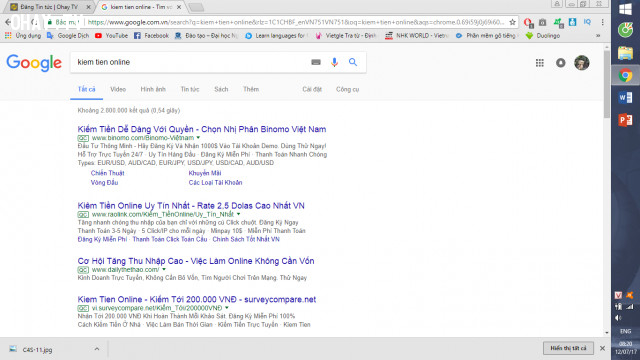
Task: Open the Khuyến Mãi sitelink
Action: point(205,173)
